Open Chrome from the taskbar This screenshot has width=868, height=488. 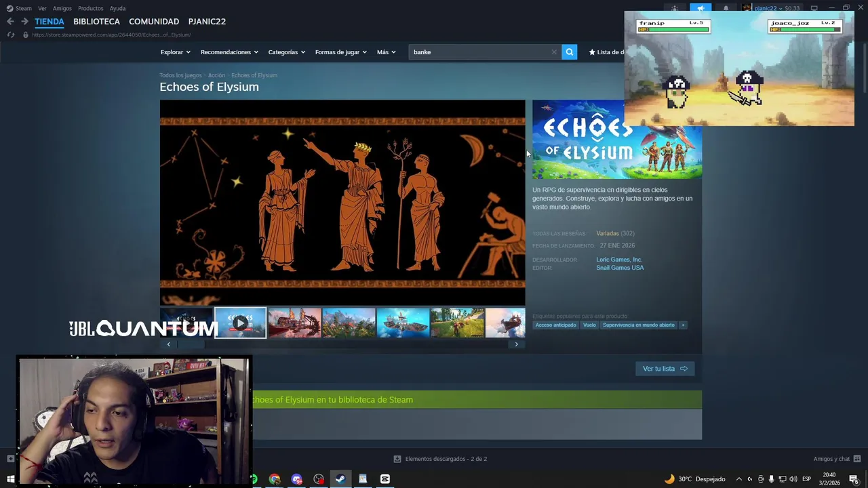click(275, 479)
